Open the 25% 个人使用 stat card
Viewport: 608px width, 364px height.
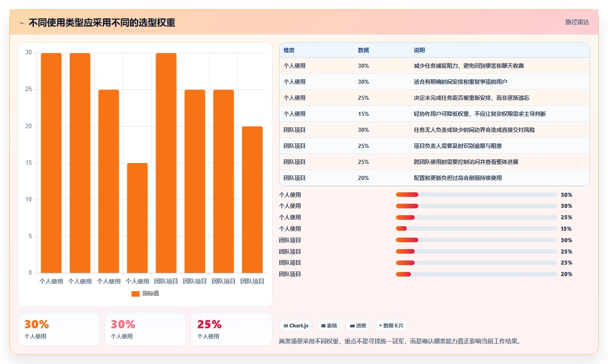[x=231, y=329]
